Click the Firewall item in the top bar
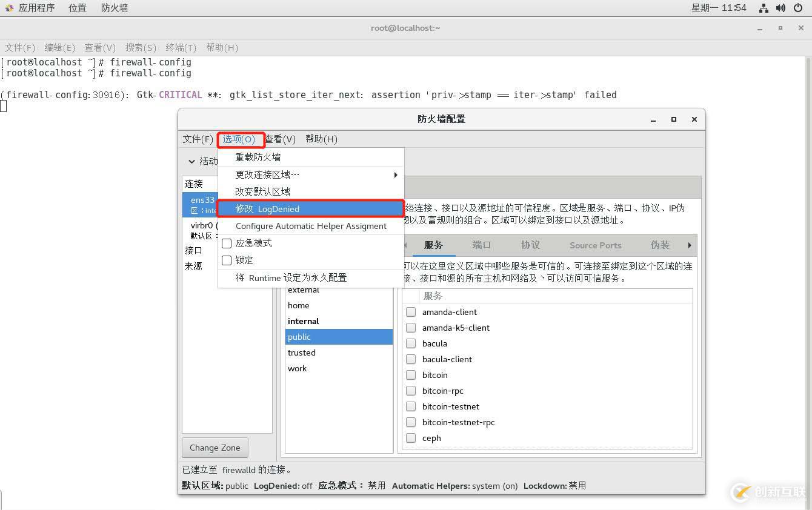 coord(115,8)
